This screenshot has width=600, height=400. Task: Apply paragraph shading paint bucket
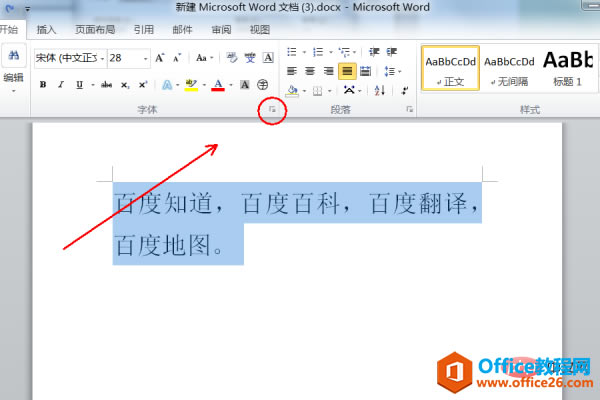[x=292, y=91]
